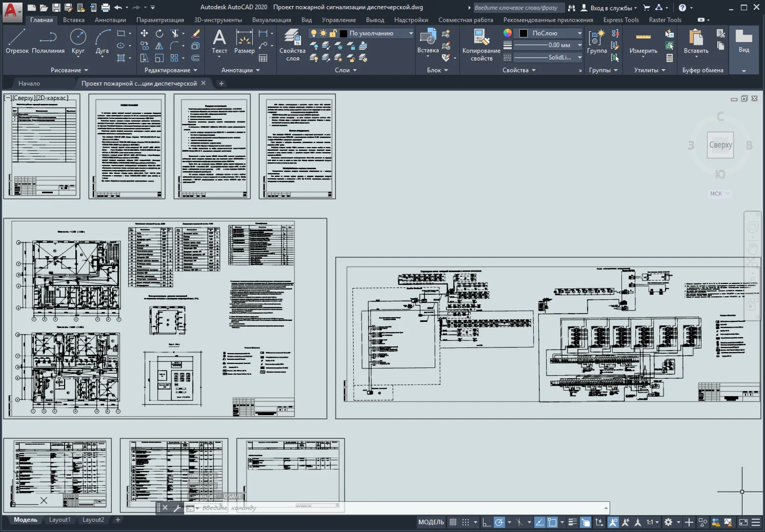Open the 0.00 мм lineweight dropdown
The image size is (765, 532).
tap(548, 45)
